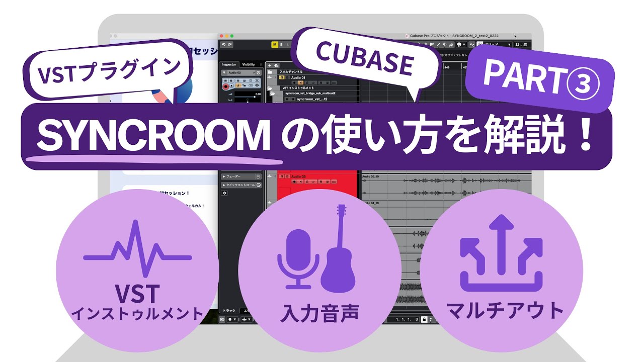Click the lock icon in Inspector
This screenshot has width=644, height=362.
(244, 85)
